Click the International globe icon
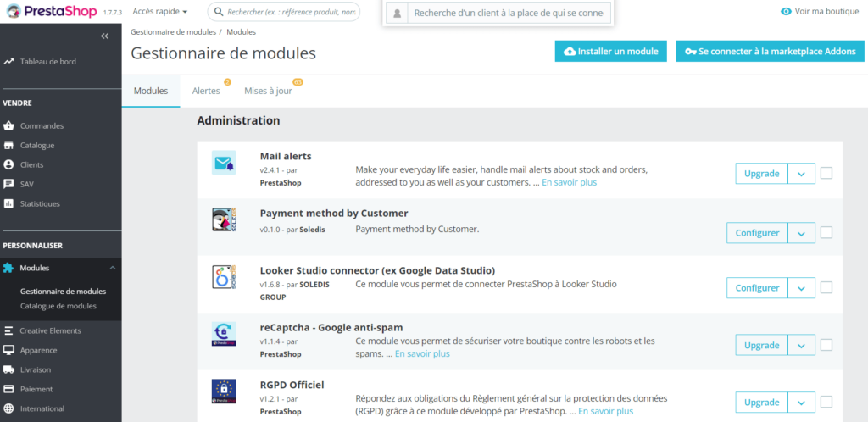Image resolution: width=868 pixels, height=422 pixels. 8,408
